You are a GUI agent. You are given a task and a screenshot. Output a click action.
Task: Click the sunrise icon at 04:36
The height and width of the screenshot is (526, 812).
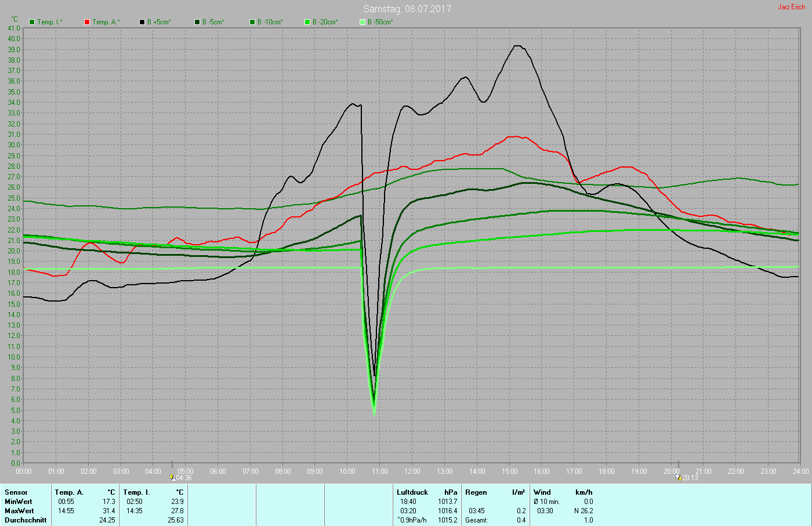click(x=172, y=478)
